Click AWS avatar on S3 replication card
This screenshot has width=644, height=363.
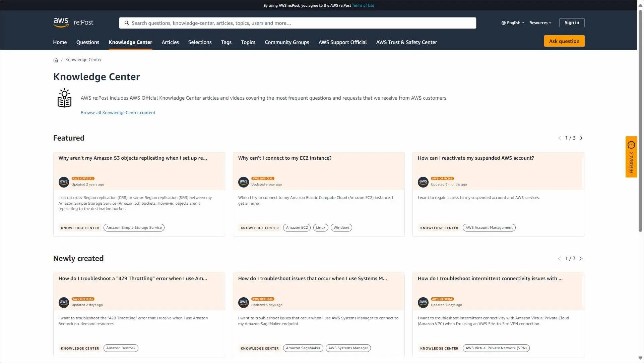(x=64, y=182)
